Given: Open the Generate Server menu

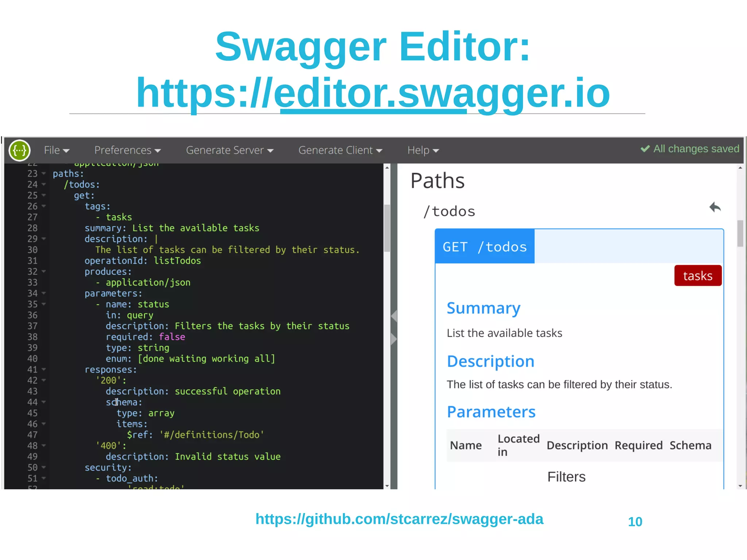Looking at the screenshot, I should 230,150.
